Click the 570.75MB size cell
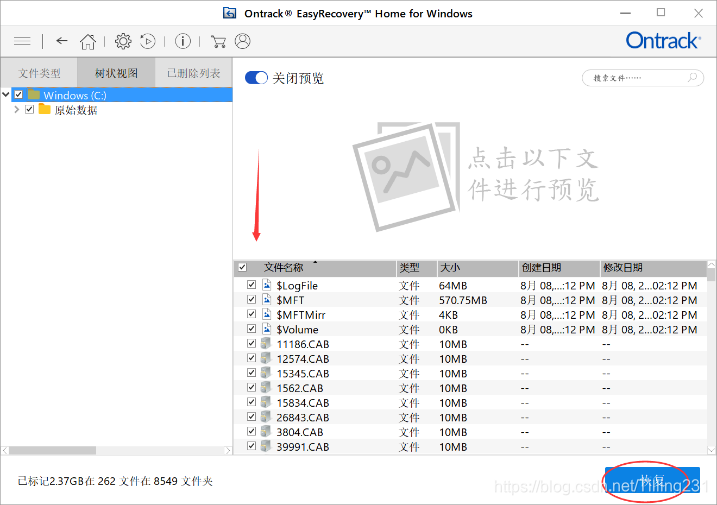The width and height of the screenshot is (717, 505). pos(463,300)
